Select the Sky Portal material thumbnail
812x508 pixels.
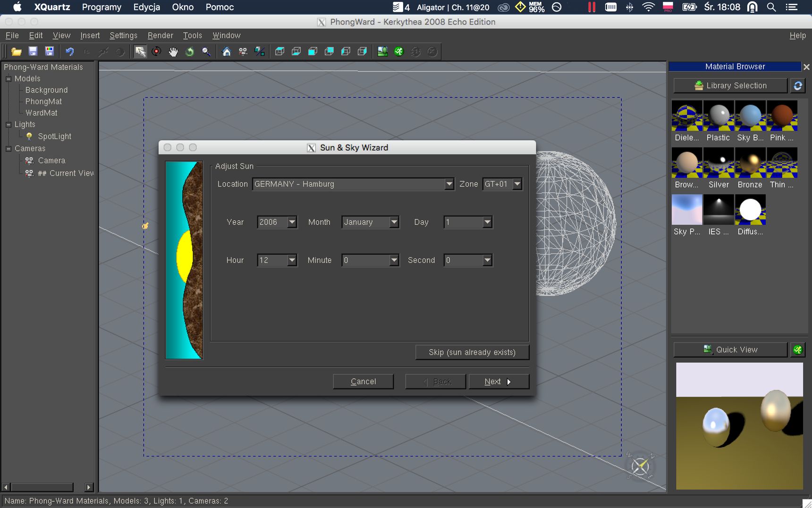pos(687,209)
